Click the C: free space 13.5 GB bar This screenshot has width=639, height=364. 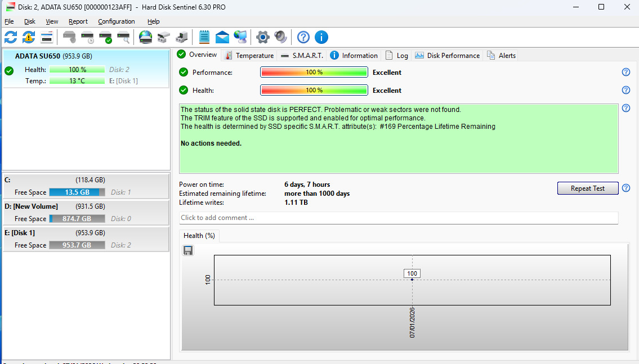pyautogui.click(x=77, y=192)
